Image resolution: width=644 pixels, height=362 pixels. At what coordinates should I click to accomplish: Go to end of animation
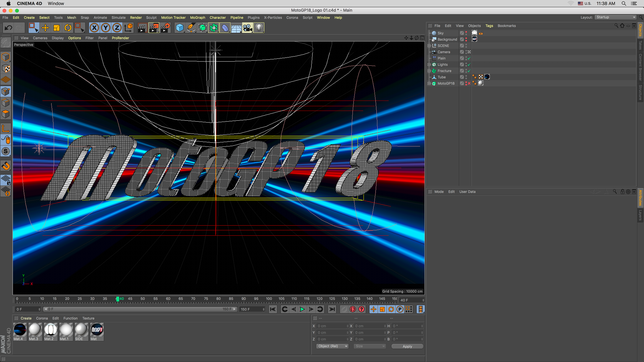332,309
